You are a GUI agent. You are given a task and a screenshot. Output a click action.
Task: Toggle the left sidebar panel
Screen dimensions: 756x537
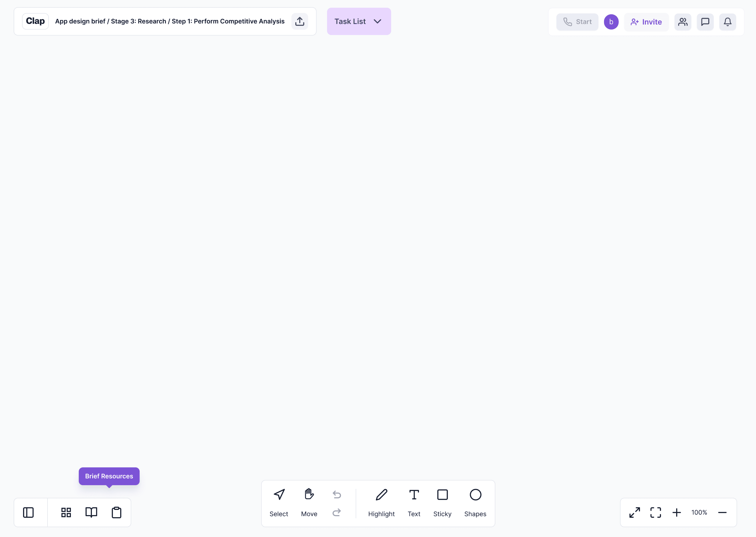(28, 512)
